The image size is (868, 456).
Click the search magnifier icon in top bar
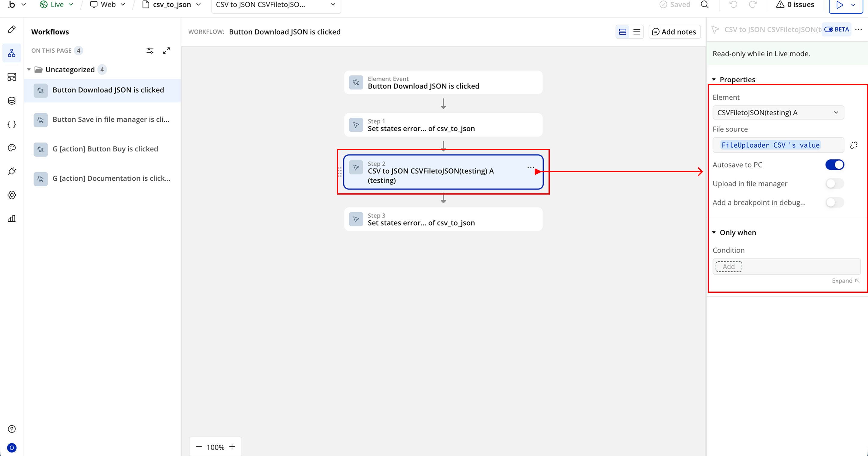click(705, 5)
